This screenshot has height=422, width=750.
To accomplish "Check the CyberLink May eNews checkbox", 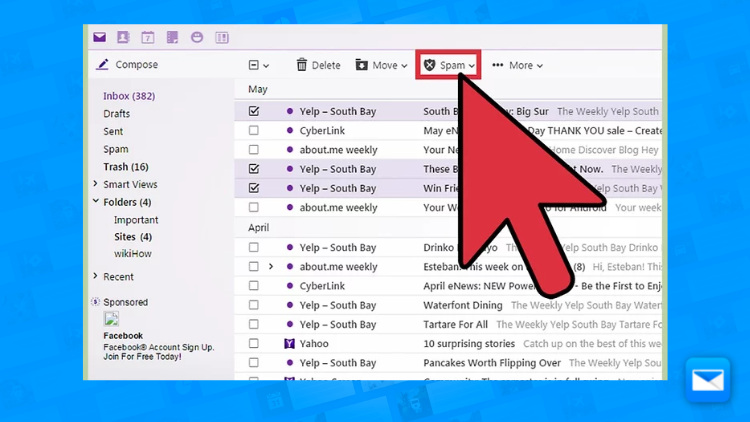I will click(x=254, y=130).
